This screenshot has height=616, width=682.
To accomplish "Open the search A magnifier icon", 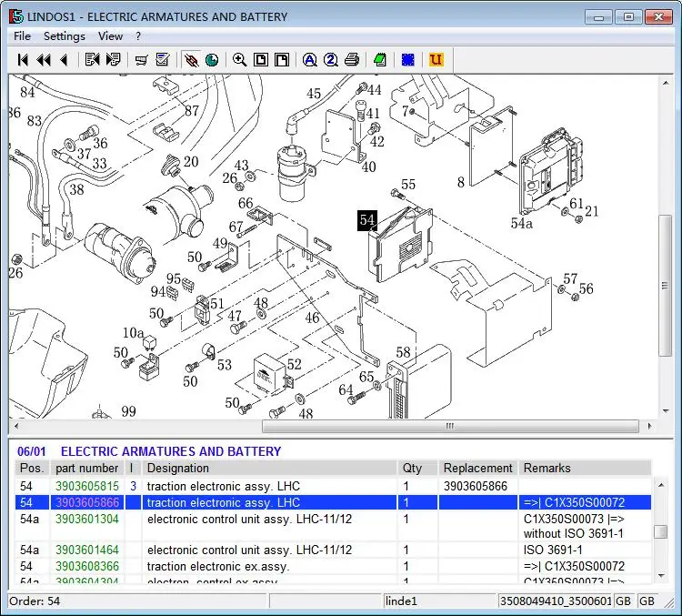I will click(x=310, y=60).
